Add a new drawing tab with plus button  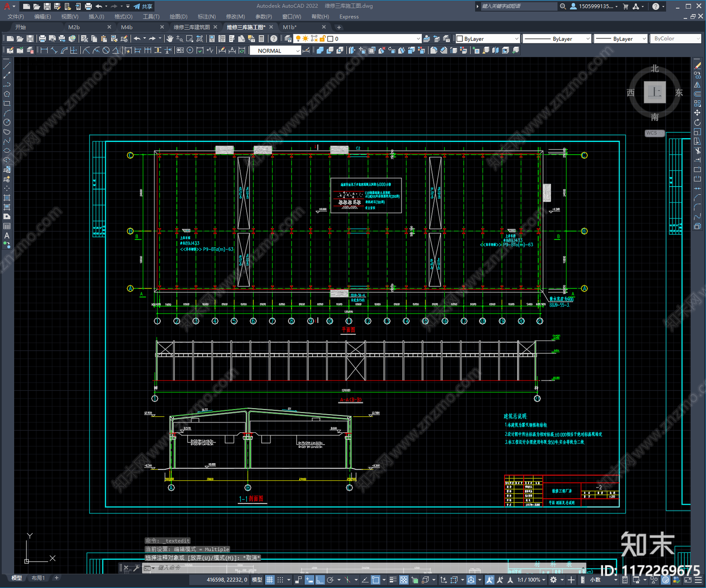point(339,27)
